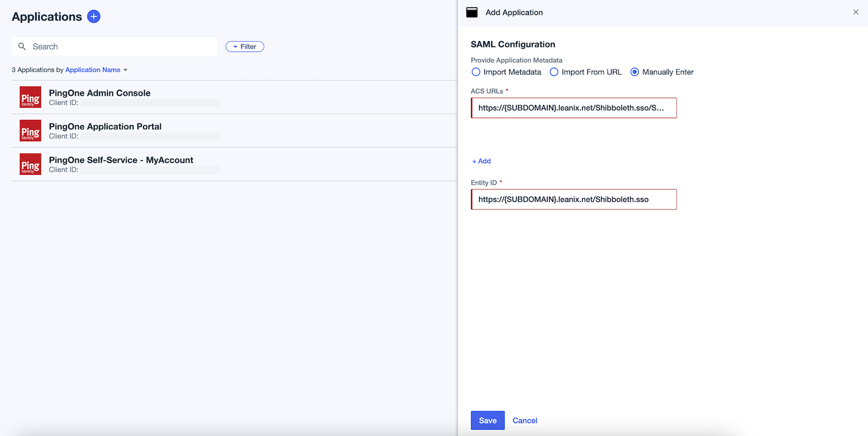The width and height of the screenshot is (868, 436).
Task: Click the SAML Configuration heading
Action: pos(513,45)
